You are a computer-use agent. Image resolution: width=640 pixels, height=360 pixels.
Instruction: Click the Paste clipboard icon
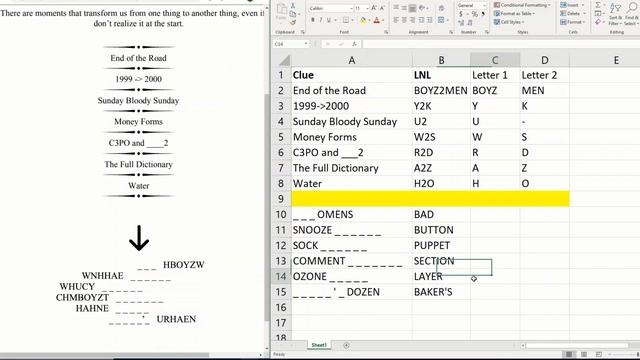tap(281, 9)
